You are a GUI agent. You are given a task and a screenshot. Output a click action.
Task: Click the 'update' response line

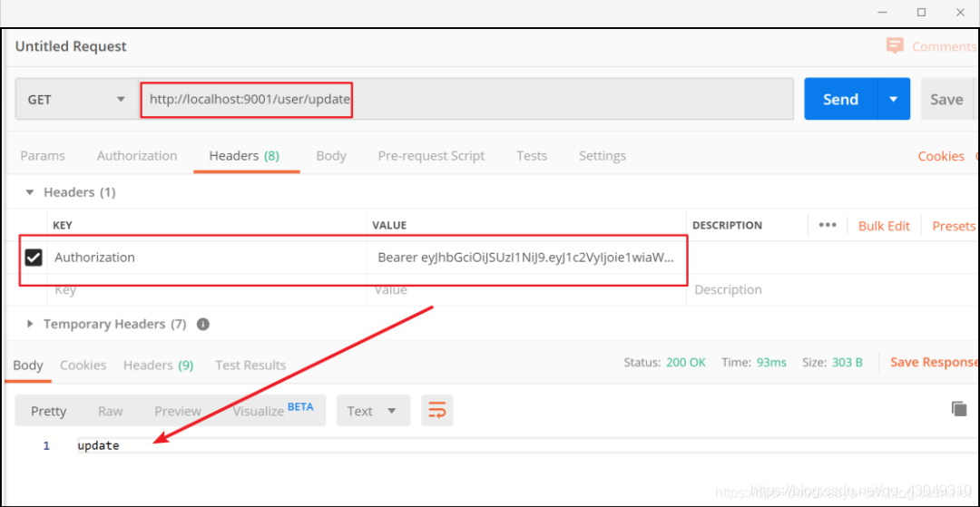(x=98, y=446)
